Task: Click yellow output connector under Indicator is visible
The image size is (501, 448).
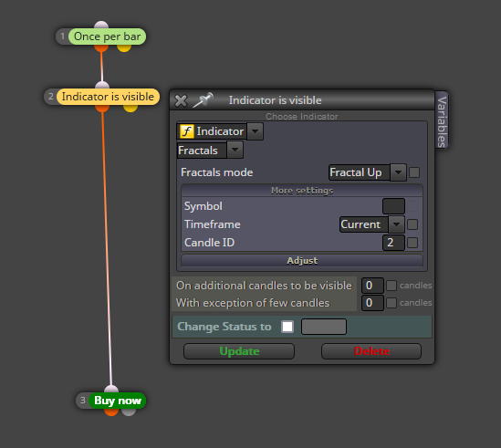Action: 130,109
